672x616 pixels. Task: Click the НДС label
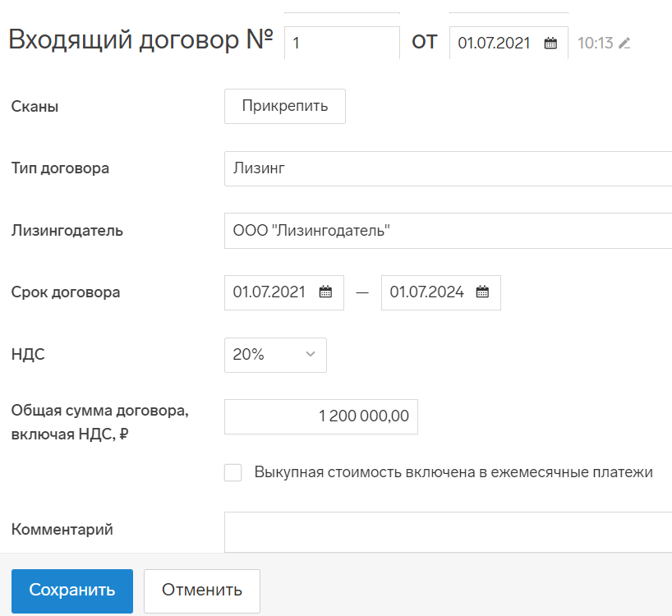point(28,354)
